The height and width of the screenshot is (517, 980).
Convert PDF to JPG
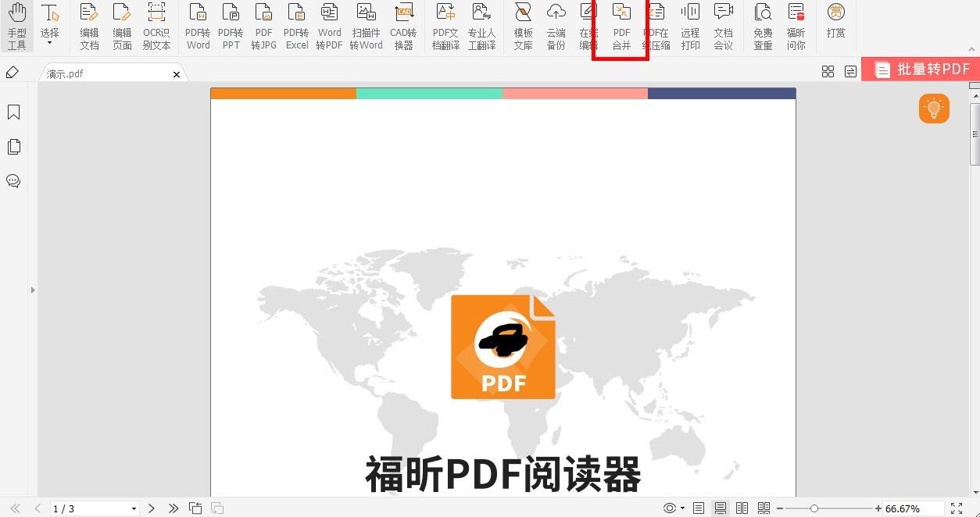263,27
